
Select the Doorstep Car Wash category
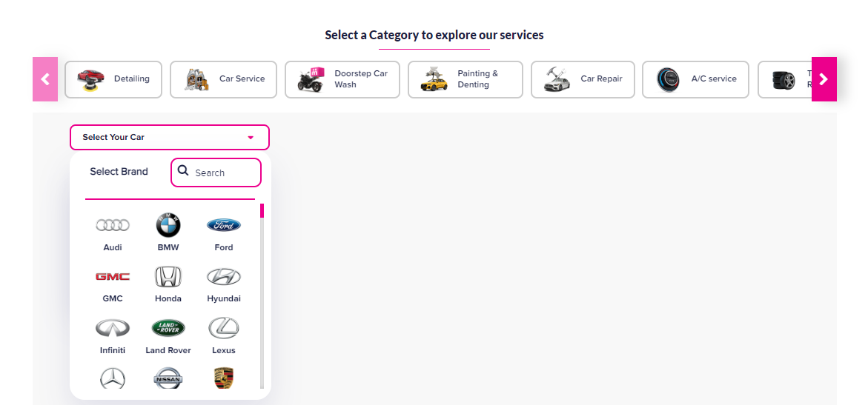(342, 79)
